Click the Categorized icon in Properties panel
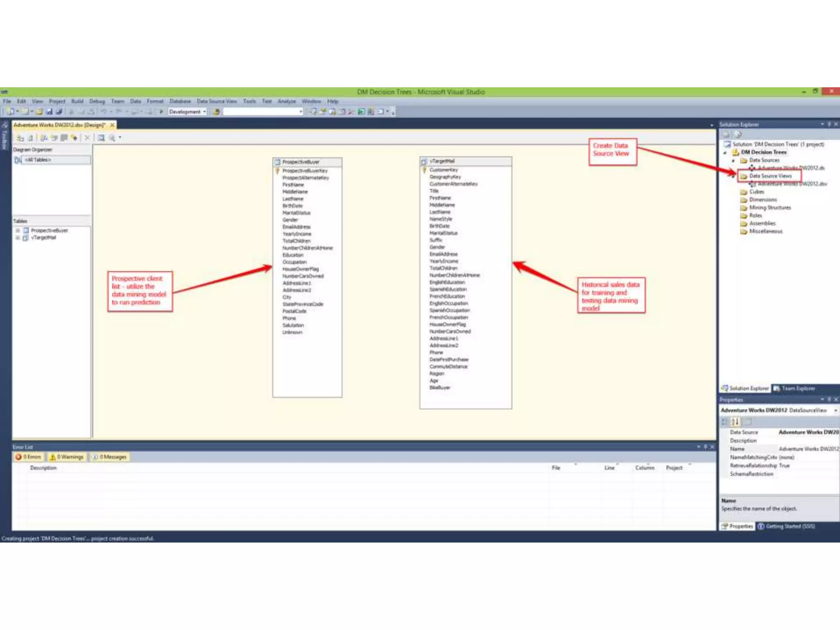 [725, 422]
